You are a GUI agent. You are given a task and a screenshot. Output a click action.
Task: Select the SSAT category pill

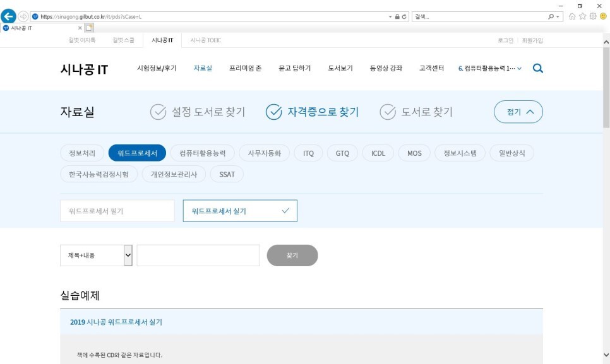[x=227, y=174]
